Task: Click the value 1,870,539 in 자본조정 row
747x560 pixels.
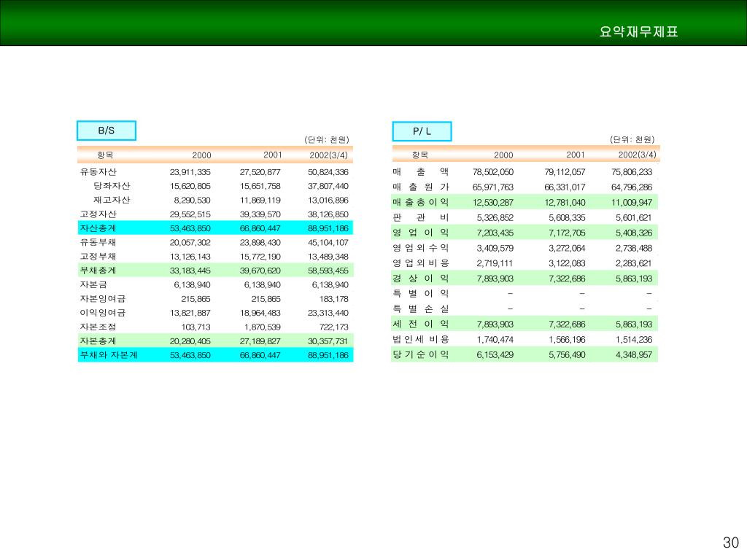Action: pyautogui.click(x=262, y=327)
